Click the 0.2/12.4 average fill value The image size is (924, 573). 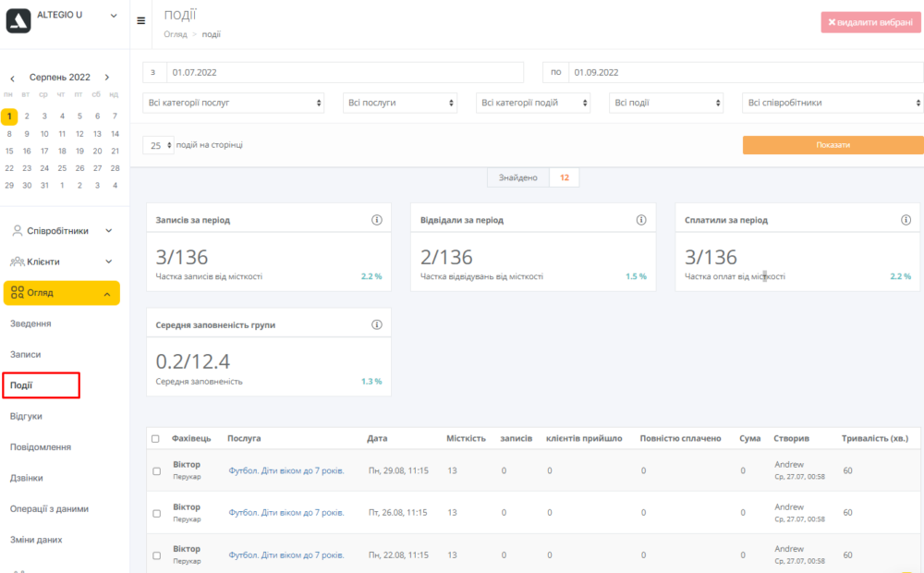pos(193,362)
